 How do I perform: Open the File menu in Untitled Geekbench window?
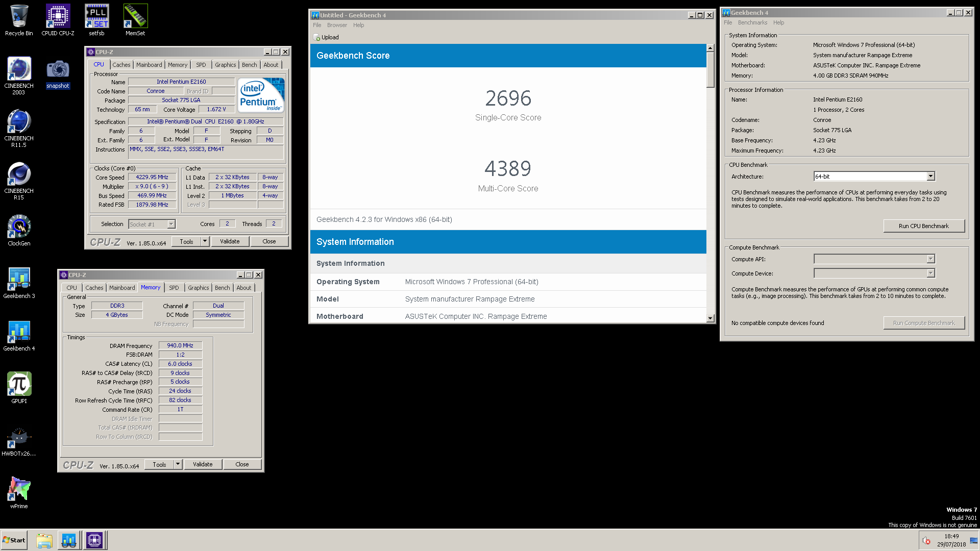(x=317, y=25)
